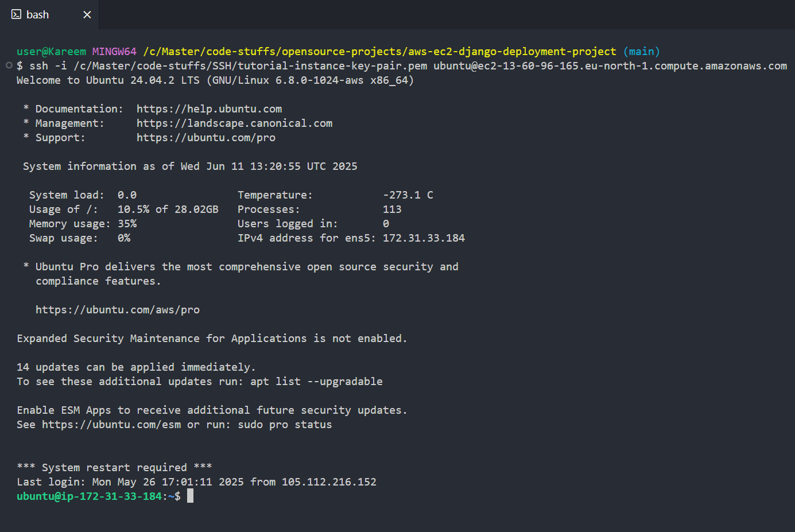
Task: Click the user@Kareem username text
Action: (x=51, y=52)
